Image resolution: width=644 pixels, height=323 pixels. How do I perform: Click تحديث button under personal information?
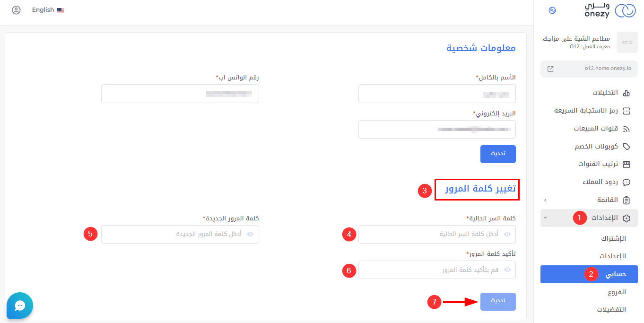pos(498,154)
